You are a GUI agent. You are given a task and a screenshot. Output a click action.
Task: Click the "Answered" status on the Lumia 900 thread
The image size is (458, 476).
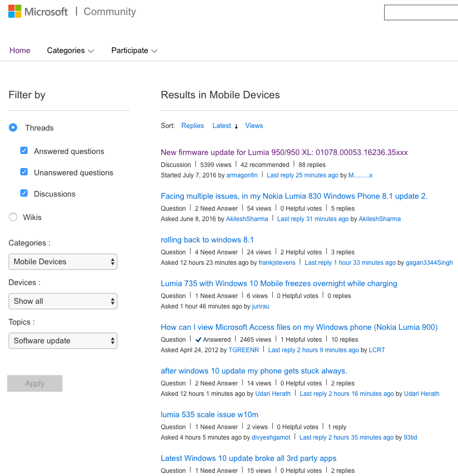click(213, 340)
